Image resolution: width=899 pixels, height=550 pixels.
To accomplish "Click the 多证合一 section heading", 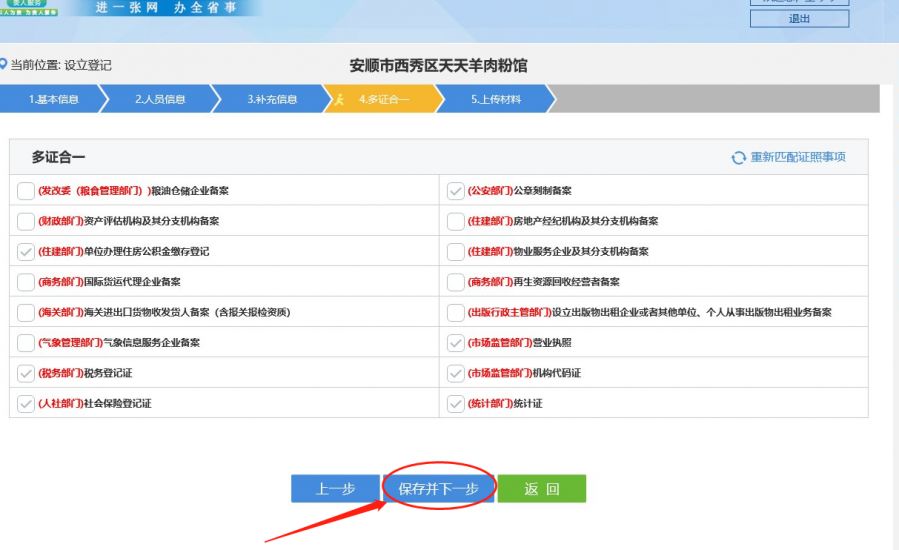I will point(58,157).
